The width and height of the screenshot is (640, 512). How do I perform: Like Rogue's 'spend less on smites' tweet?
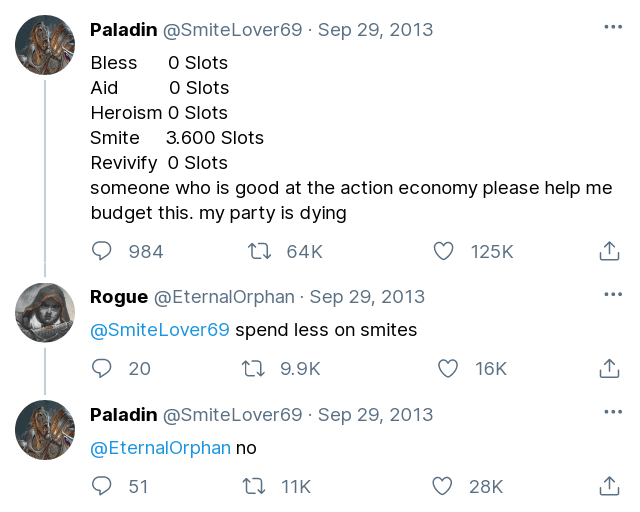coord(447,368)
